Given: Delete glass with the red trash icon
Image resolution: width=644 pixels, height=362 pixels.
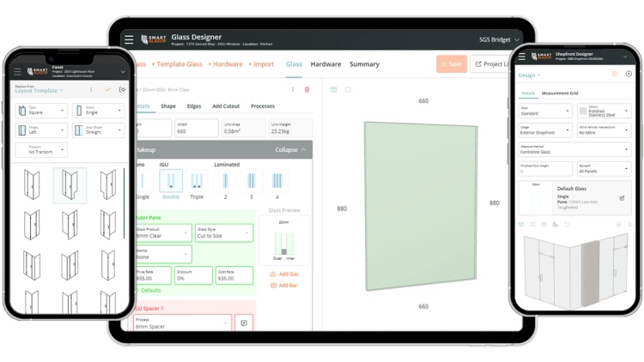Looking at the screenshot, I should [x=307, y=89].
